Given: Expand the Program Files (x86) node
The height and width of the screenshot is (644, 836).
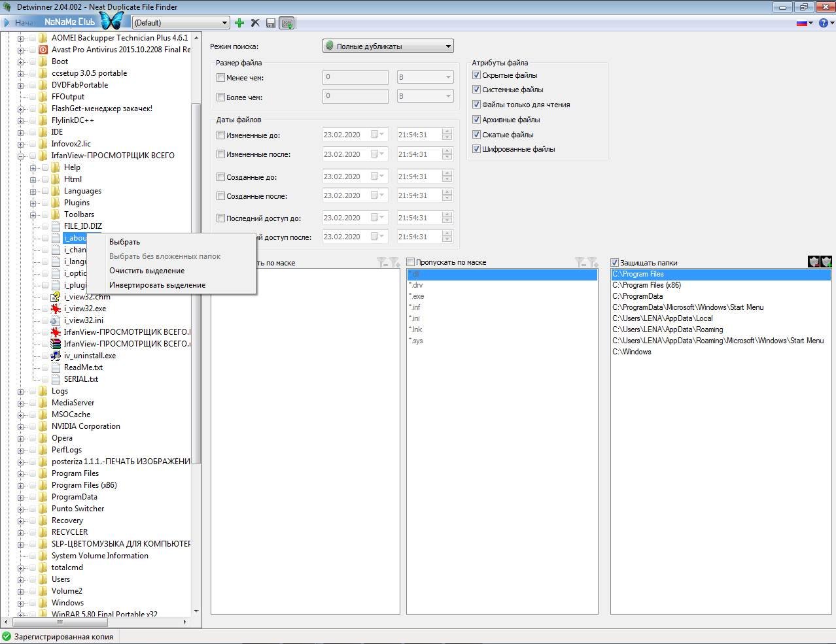Looking at the screenshot, I should pos(20,485).
